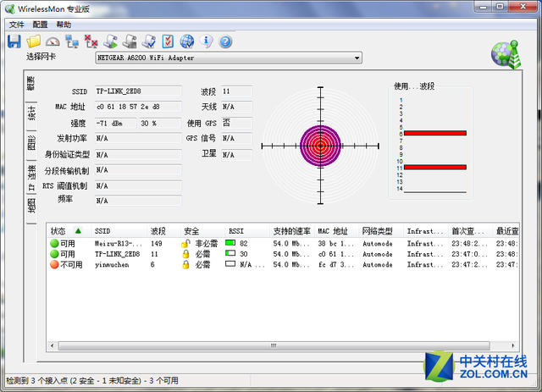Sort list by 安全 column header

(x=203, y=231)
